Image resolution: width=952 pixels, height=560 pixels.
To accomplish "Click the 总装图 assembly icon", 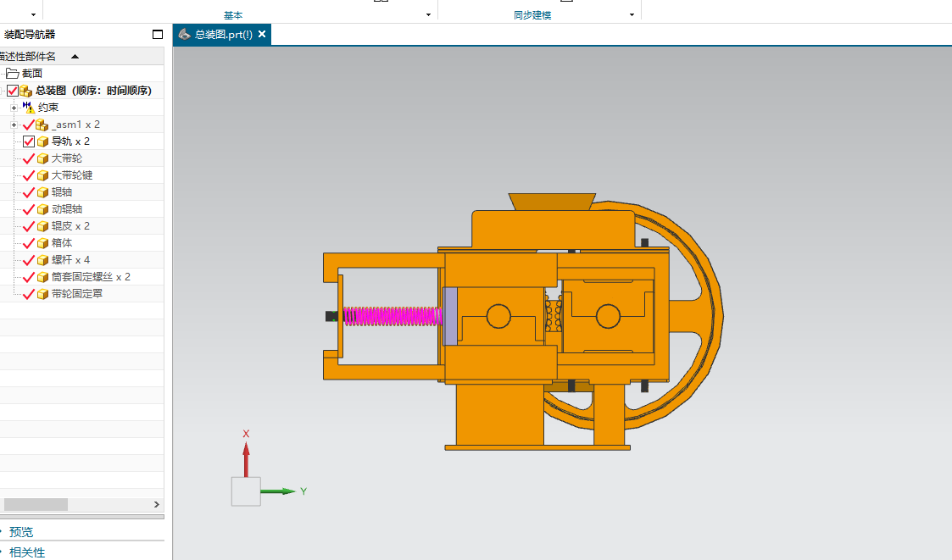I will (25, 91).
